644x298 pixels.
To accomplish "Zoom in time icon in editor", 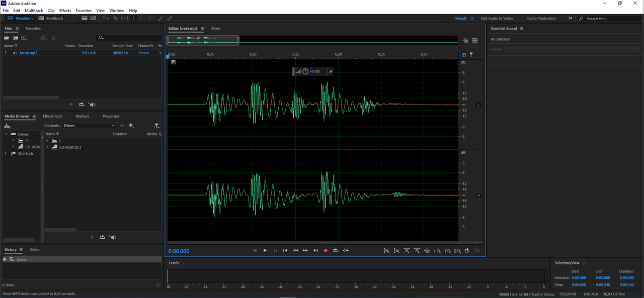I will tap(407, 250).
